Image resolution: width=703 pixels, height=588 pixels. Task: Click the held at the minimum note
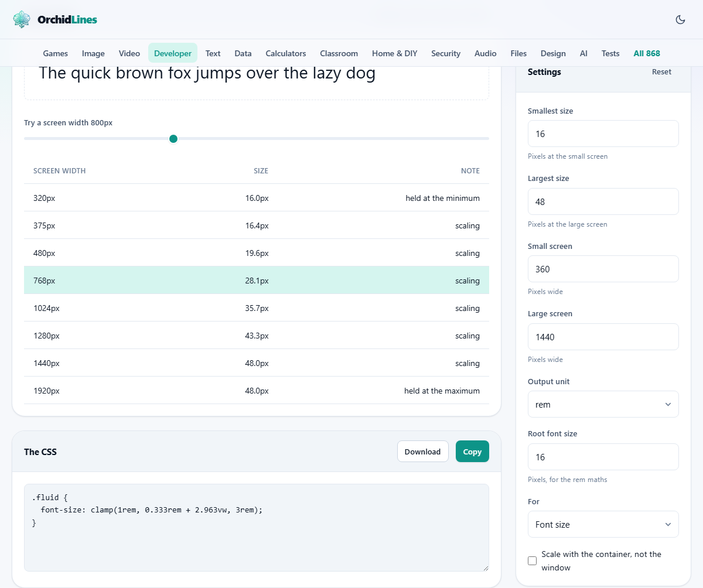click(x=442, y=198)
